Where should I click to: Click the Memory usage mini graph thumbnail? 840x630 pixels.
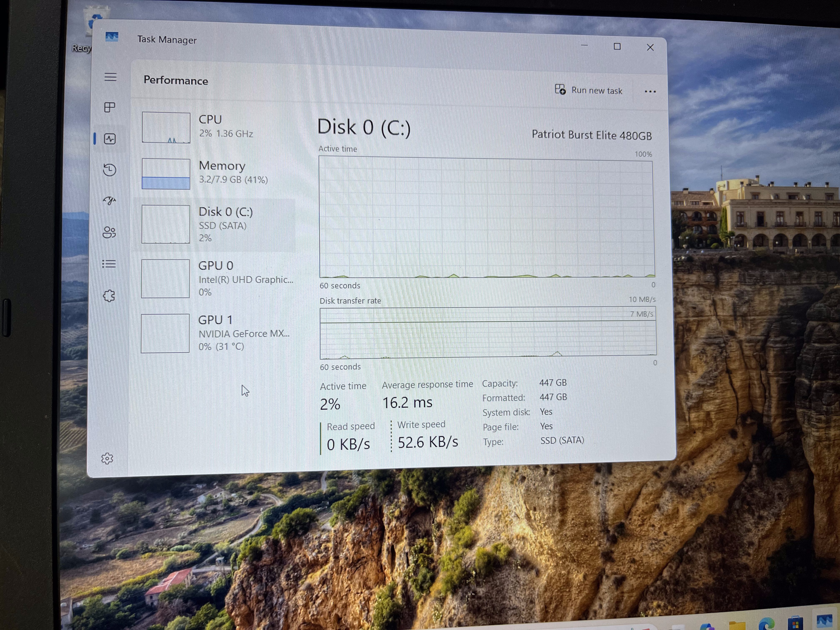tap(166, 174)
